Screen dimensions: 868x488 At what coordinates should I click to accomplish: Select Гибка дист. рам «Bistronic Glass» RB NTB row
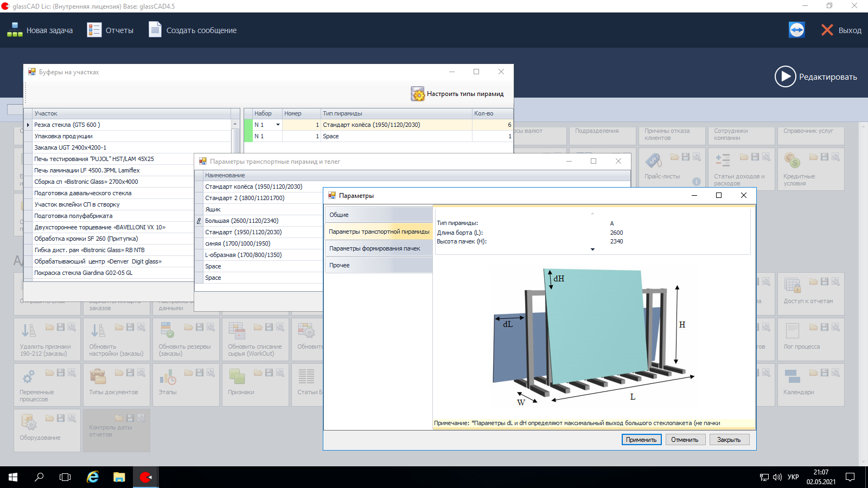tap(113, 250)
